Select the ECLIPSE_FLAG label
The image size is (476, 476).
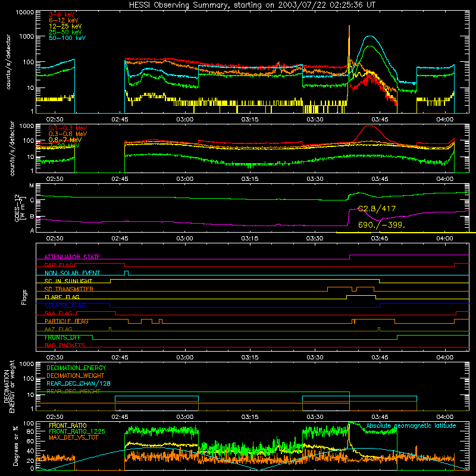pos(65,305)
